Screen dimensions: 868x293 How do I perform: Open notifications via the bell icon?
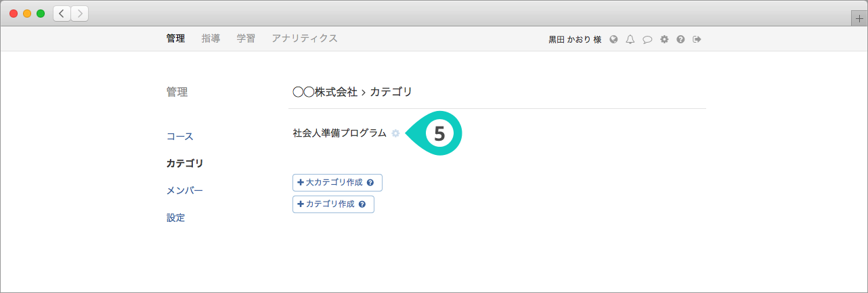[x=630, y=39]
